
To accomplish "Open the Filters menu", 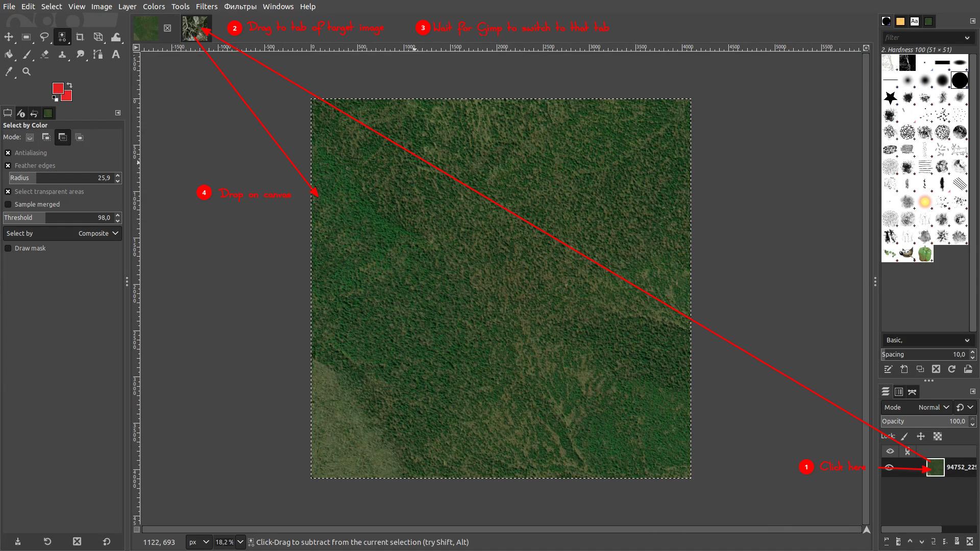I will click(207, 7).
